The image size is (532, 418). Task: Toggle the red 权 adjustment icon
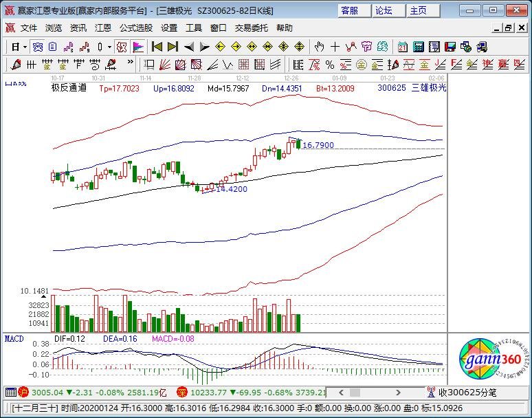click(122, 47)
